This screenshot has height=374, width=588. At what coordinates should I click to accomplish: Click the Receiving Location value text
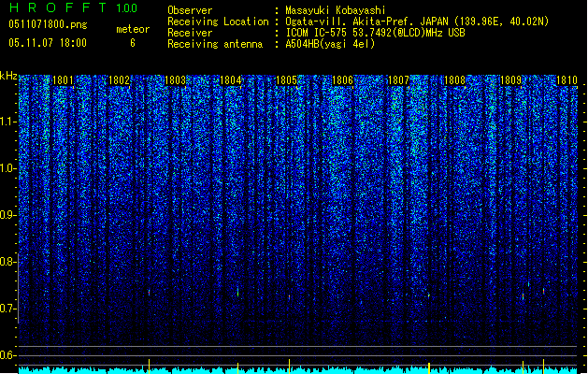[417, 22]
